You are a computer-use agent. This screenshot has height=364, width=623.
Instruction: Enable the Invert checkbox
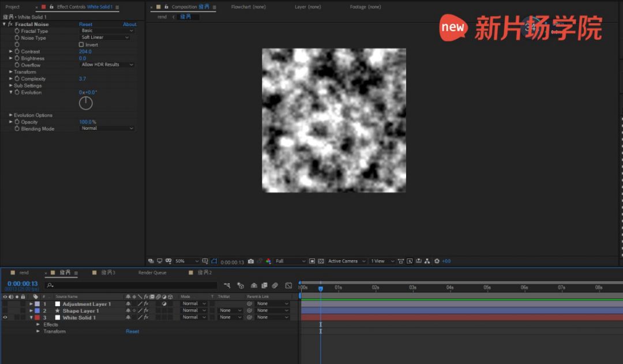[x=81, y=44]
